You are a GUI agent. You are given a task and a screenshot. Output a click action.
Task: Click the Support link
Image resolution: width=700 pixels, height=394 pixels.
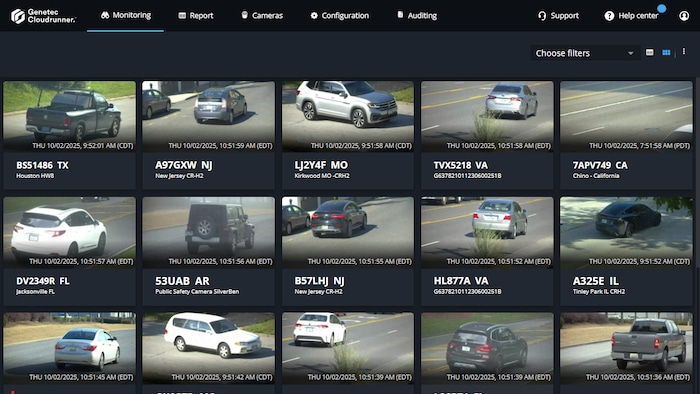558,16
